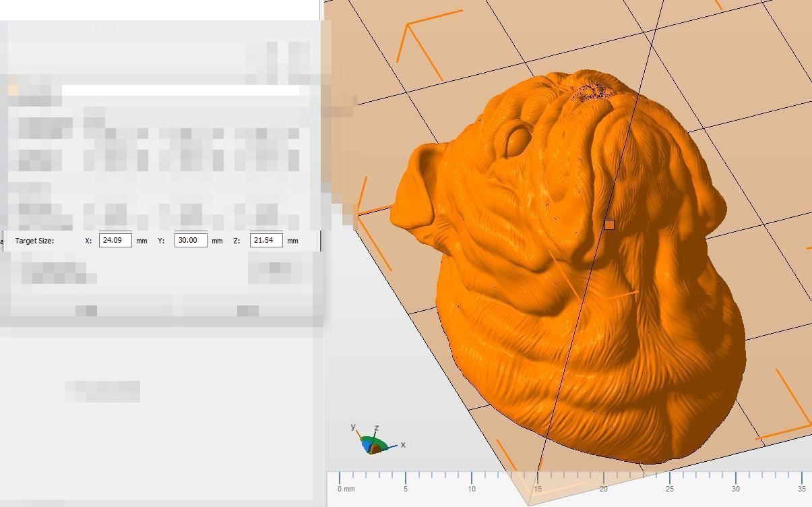This screenshot has width=812, height=507.
Task: Click the Target Size Y field showing 30.00
Action: [191, 240]
